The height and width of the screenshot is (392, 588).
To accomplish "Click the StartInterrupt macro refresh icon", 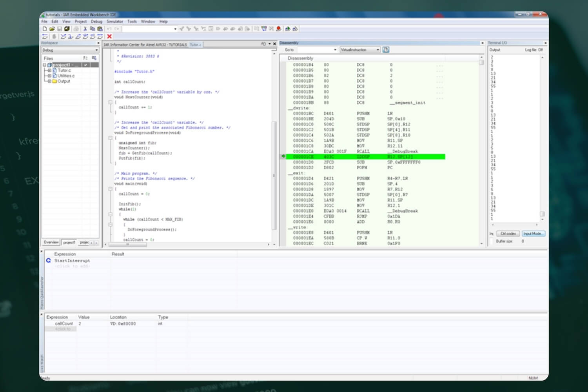I will (49, 260).
